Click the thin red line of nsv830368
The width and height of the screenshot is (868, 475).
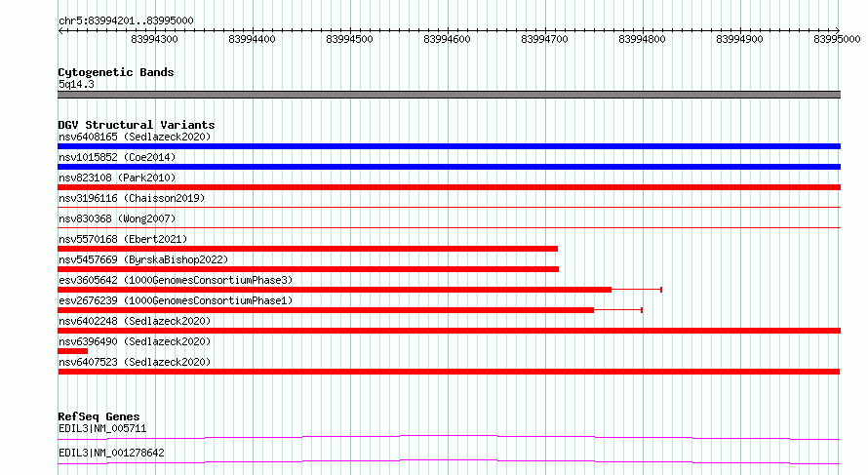tap(449, 227)
